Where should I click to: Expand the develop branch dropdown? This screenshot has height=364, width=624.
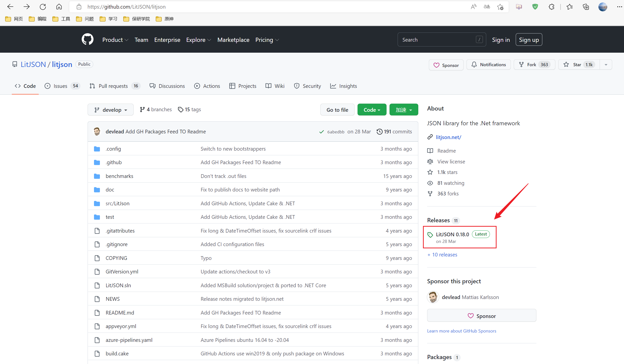[110, 110]
